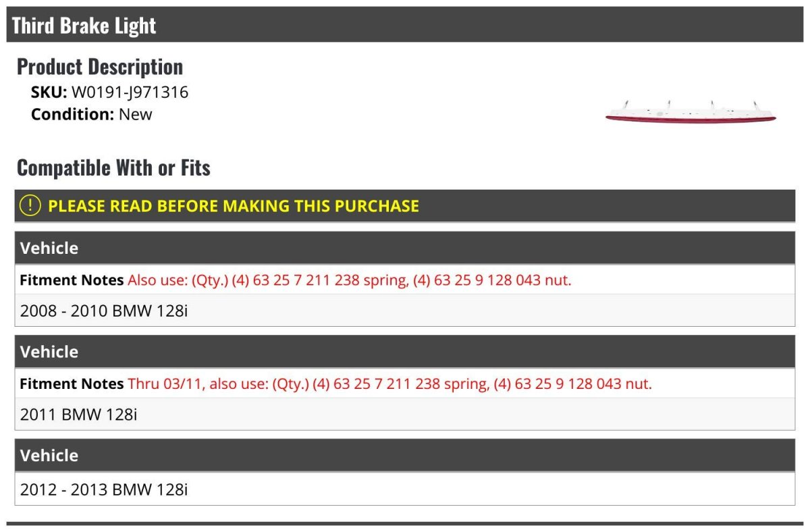The width and height of the screenshot is (810, 532).
Task: Click the yellow exclamation warning icon
Action: pos(30,206)
